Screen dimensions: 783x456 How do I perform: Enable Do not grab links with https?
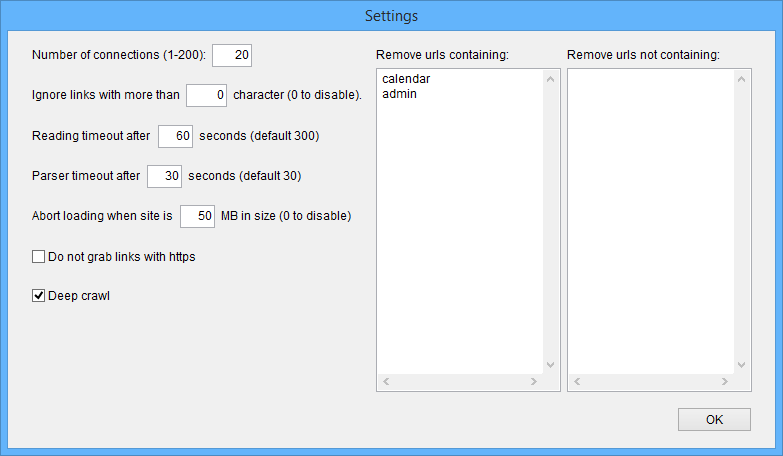click(x=39, y=257)
